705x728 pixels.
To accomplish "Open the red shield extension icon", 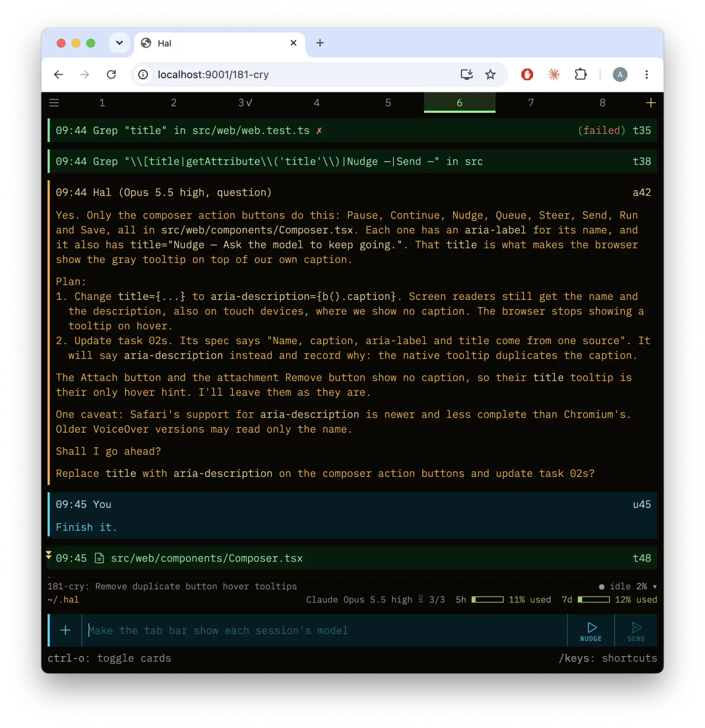I will (x=527, y=75).
